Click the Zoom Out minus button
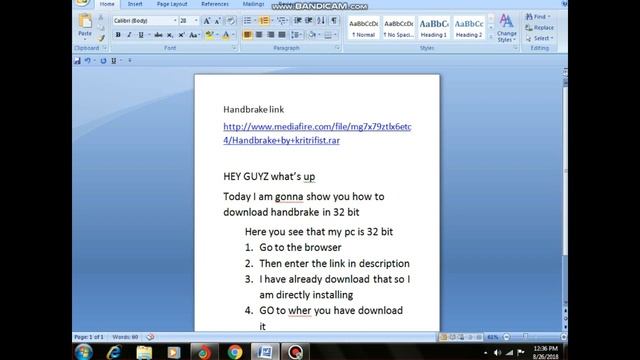 pyautogui.click(x=507, y=337)
